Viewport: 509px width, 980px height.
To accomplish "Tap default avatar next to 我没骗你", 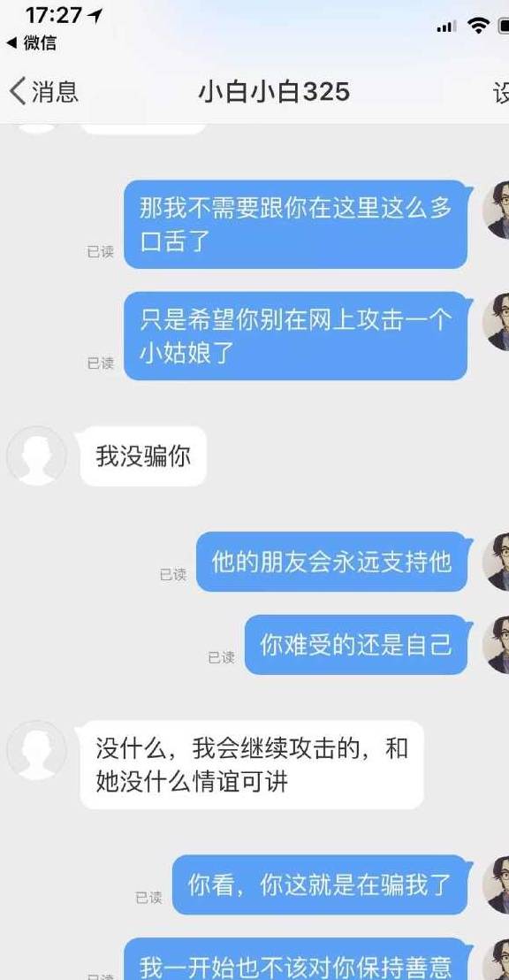I will tap(36, 456).
